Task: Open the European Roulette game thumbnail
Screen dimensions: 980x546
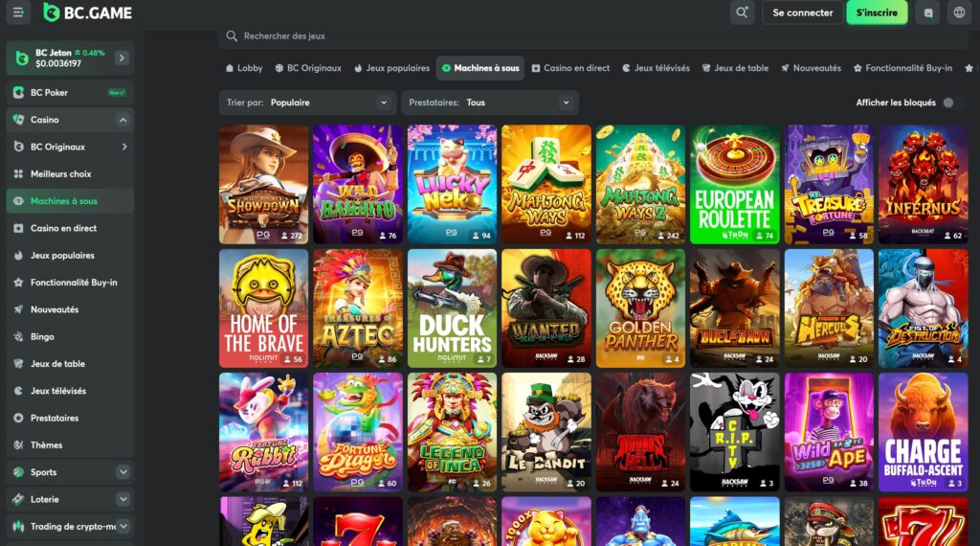Action: pos(735,185)
